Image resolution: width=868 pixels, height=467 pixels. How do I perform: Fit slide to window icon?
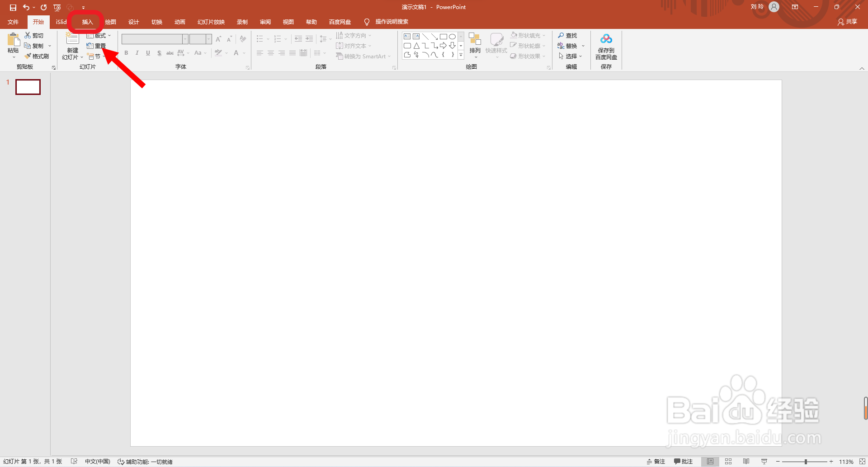tap(862, 462)
